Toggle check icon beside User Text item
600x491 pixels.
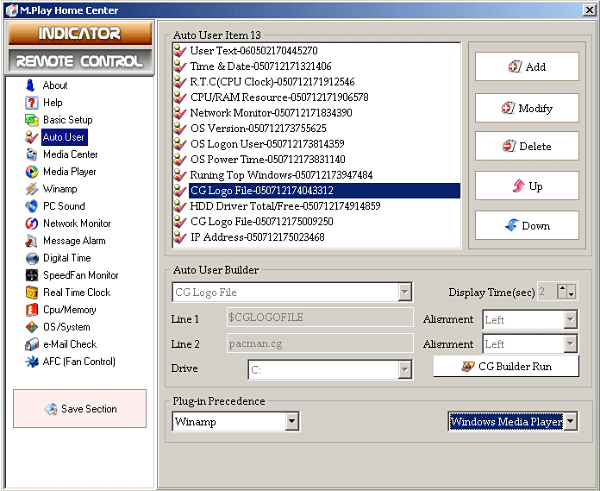pos(180,51)
